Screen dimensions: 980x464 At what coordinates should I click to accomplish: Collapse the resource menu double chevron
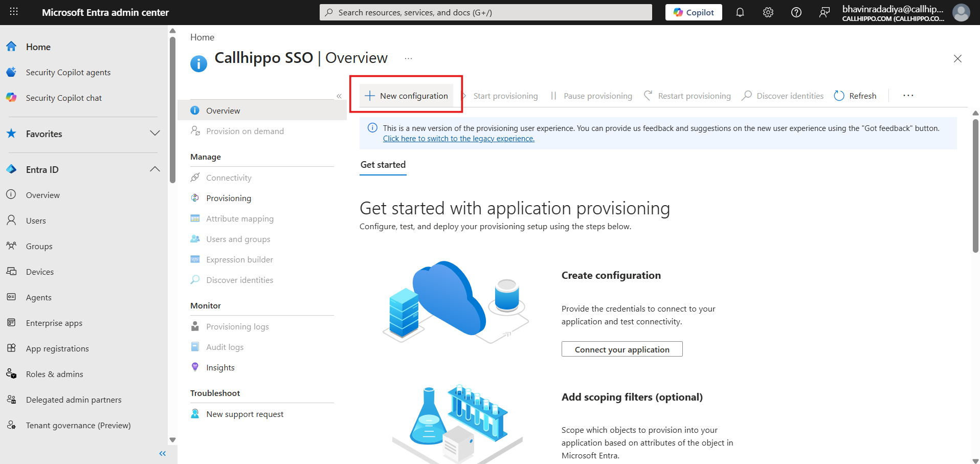(339, 96)
